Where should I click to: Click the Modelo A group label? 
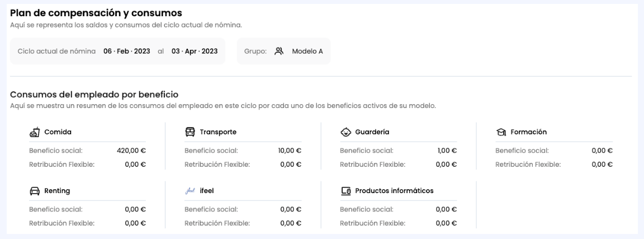307,51
